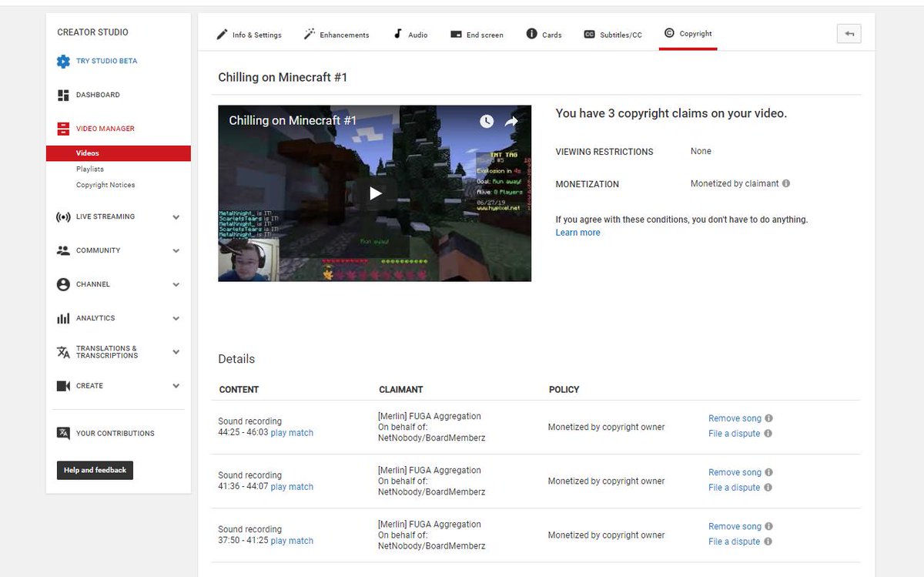Click the Chilling on Minecraft #1 heading
The width and height of the screenshot is (924, 577).
coord(283,77)
